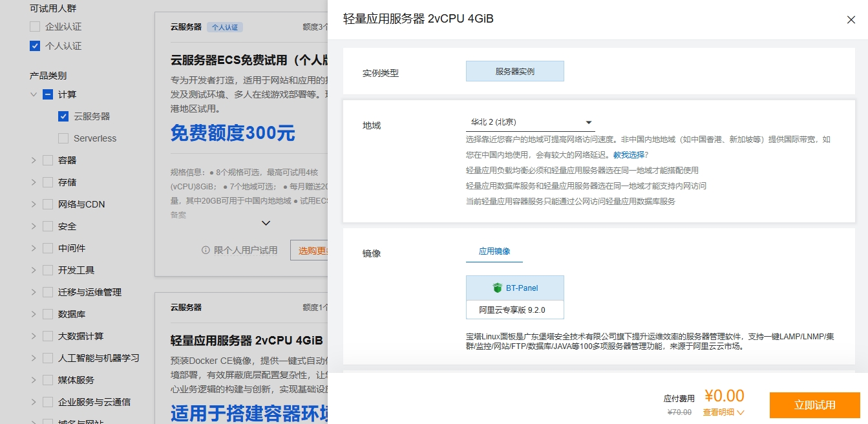Check the 开发工具 checkbox
Image resolution: width=868 pixels, height=424 pixels.
click(x=48, y=270)
